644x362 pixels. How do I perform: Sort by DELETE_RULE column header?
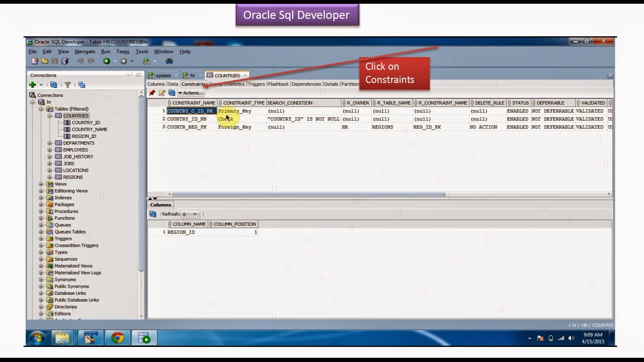487,103
